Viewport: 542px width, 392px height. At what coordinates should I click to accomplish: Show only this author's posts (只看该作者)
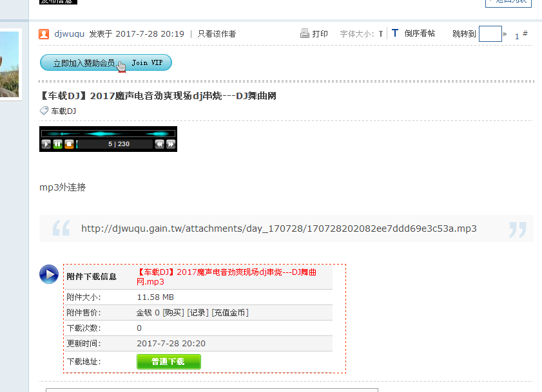coord(217,34)
